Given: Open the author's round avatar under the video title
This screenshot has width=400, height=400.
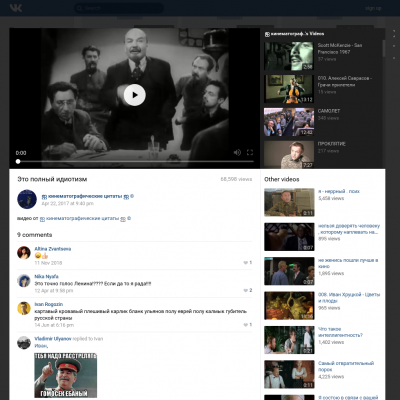Looking at the screenshot, I should 27,199.
